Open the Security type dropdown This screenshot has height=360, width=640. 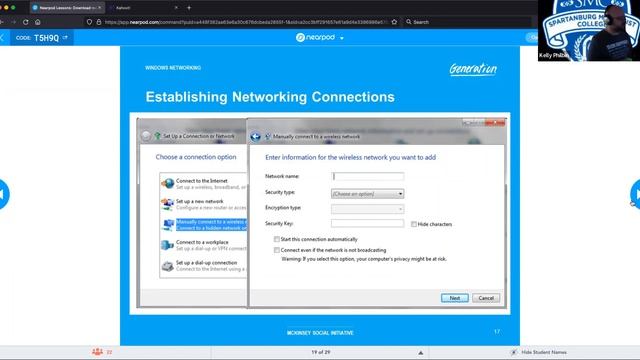(367, 193)
